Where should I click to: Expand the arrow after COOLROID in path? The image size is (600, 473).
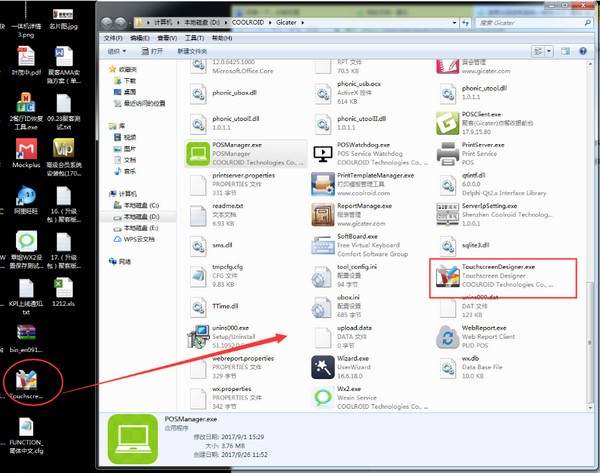pos(270,23)
